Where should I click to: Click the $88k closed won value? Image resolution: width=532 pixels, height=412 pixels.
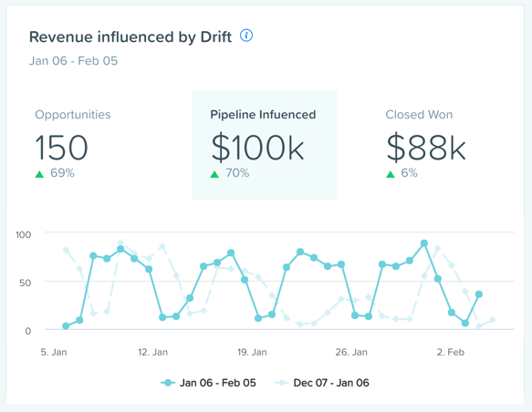coord(426,147)
